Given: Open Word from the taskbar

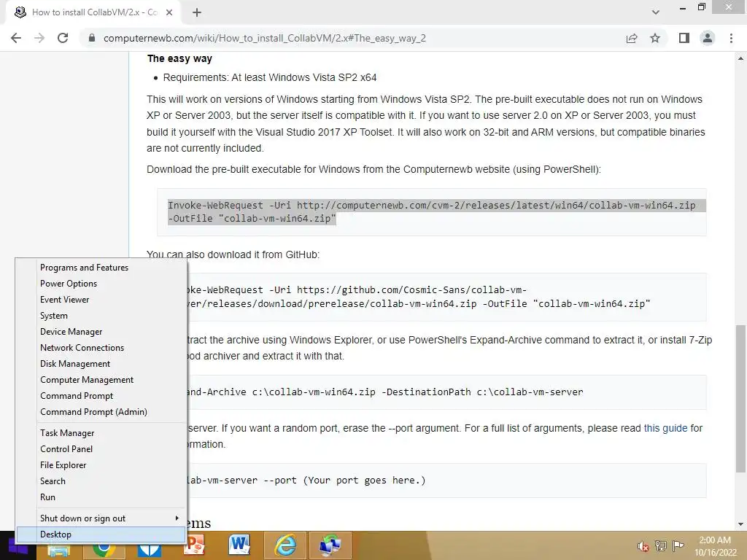Looking at the screenshot, I should coord(239,545).
